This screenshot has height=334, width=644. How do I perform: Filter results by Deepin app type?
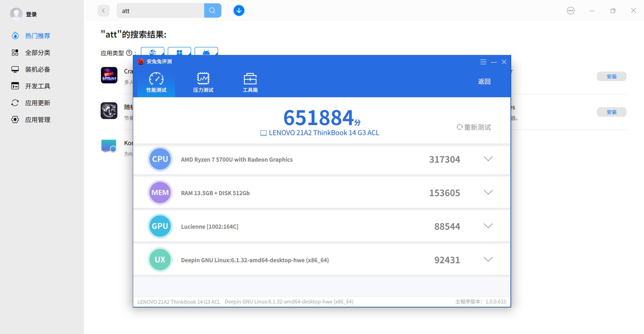point(153,52)
